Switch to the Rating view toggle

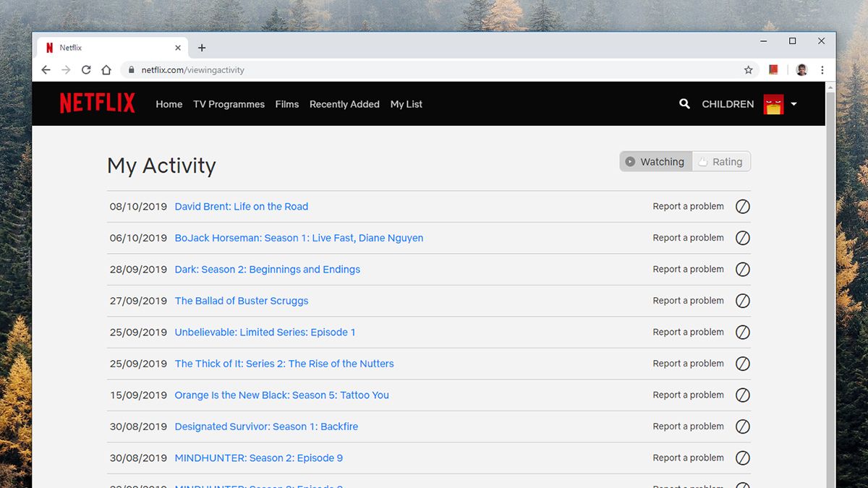pos(721,162)
